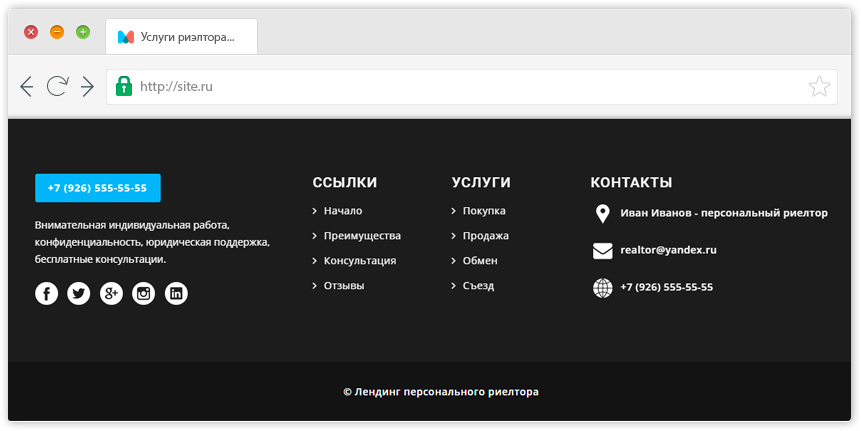Click the chevron next to Преимущества

coord(315,236)
